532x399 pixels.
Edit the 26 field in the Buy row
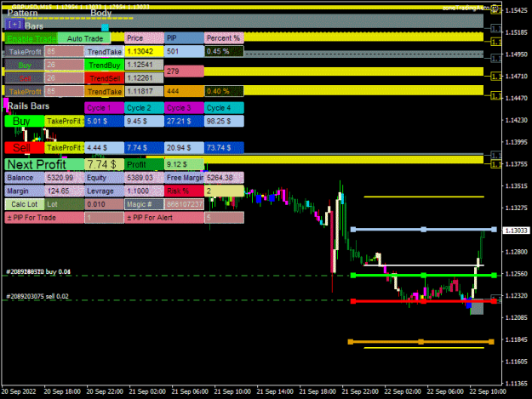(64, 65)
